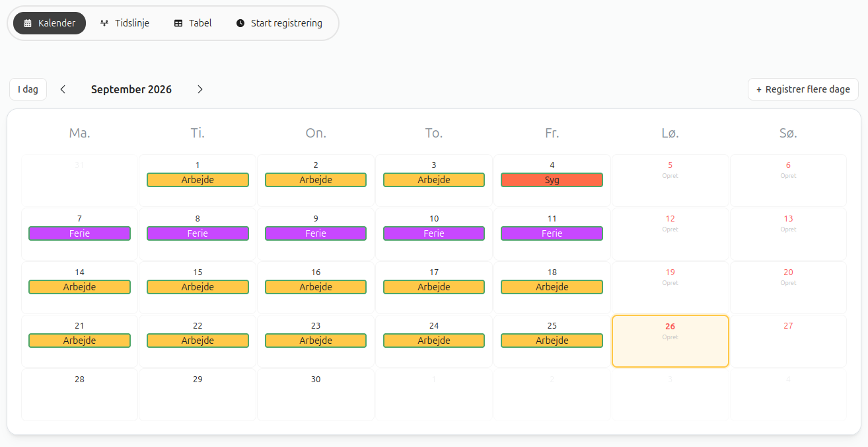This screenshot has width=868, height=447.
Task: Click the Sø. weekday header
Action: 788,133
